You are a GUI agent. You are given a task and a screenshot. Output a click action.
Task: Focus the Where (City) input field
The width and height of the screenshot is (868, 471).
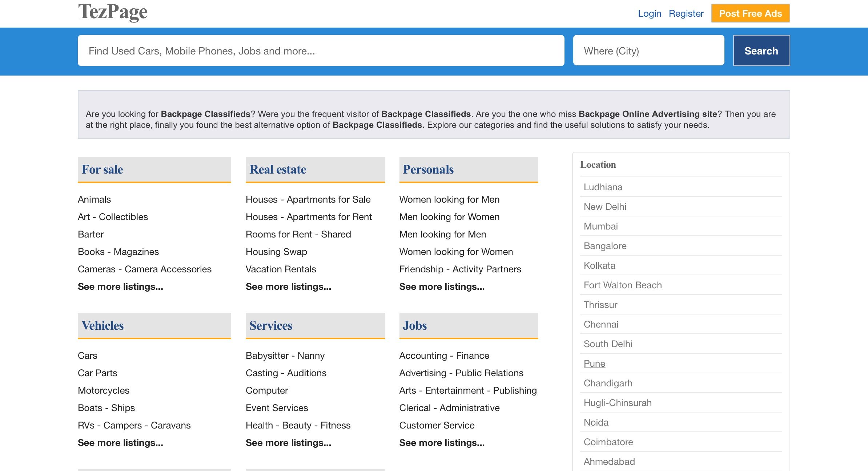(x=648, y=50)
